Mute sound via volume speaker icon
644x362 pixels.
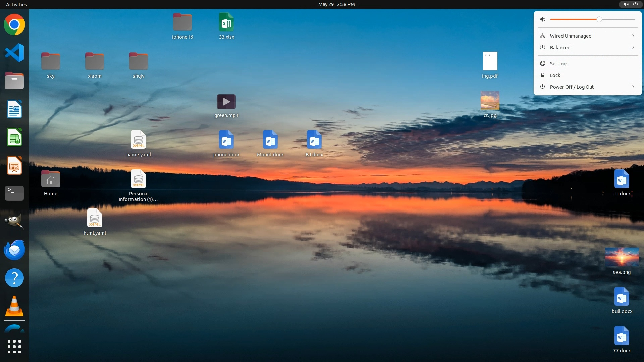click(x=543, y=19)
